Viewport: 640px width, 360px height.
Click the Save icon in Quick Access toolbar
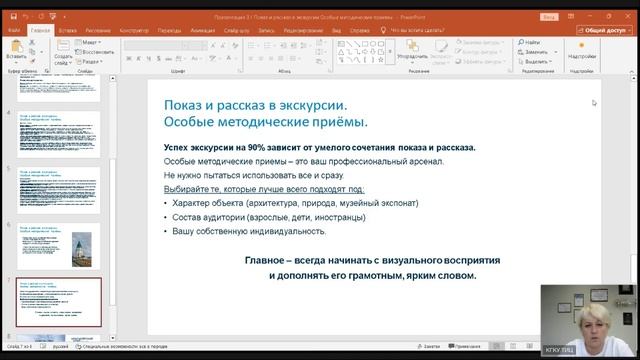(14, 16)
